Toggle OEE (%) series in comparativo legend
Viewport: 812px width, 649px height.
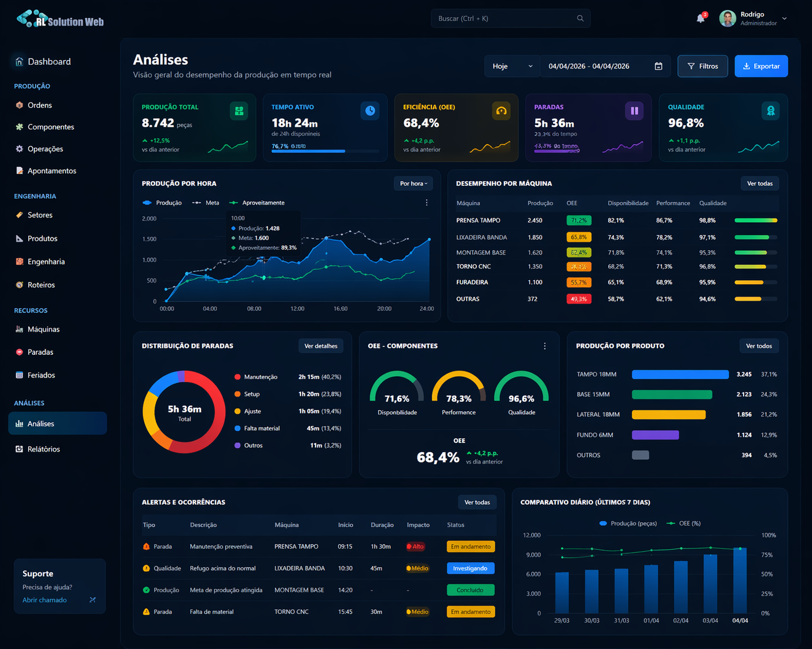coord(684,523)
